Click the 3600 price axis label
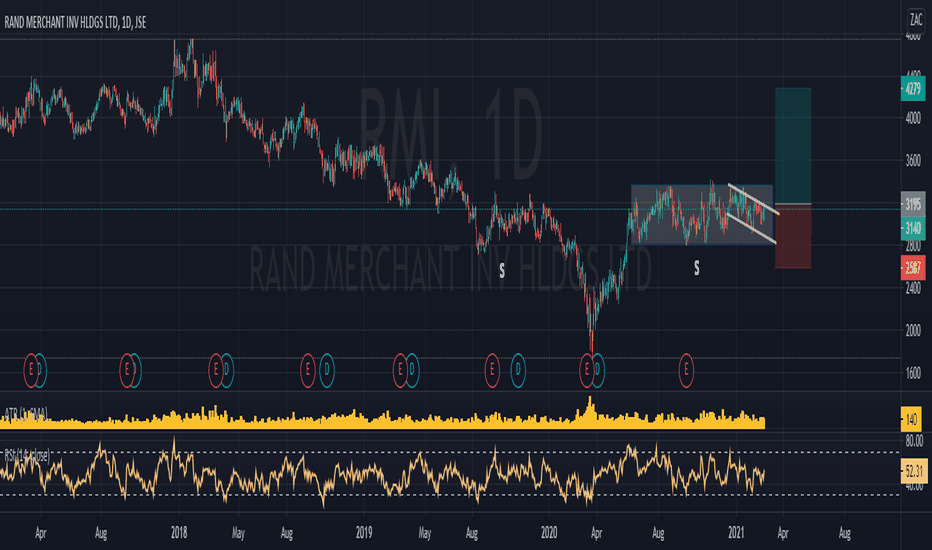This screenshot has height=550, width=932. coord(913,161)
